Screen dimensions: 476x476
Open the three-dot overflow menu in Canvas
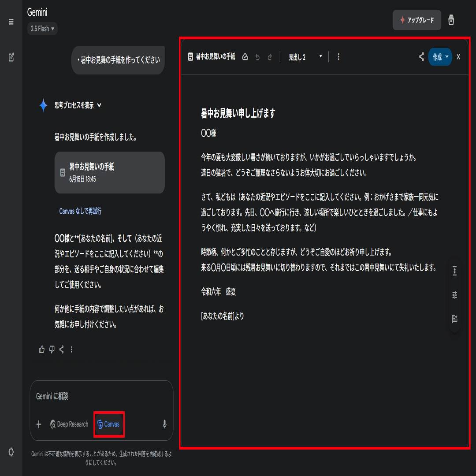click(338, 56)
